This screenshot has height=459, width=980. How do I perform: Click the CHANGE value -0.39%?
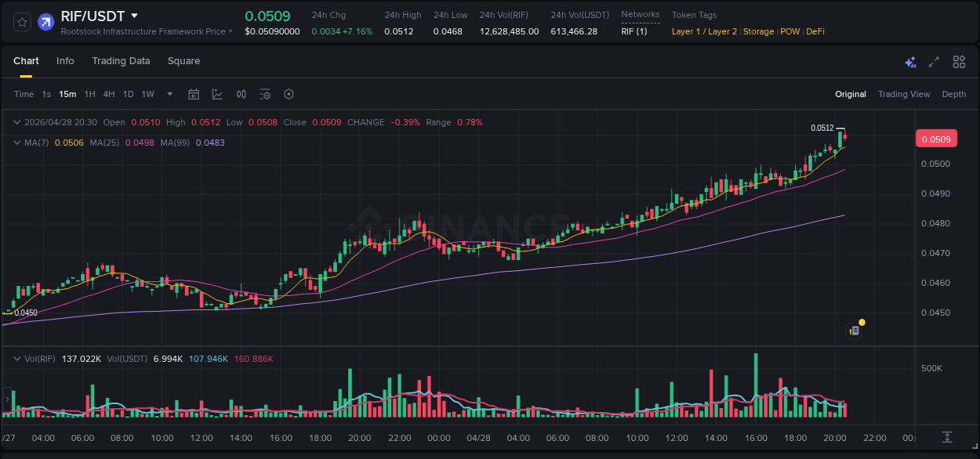click(405, 122)
